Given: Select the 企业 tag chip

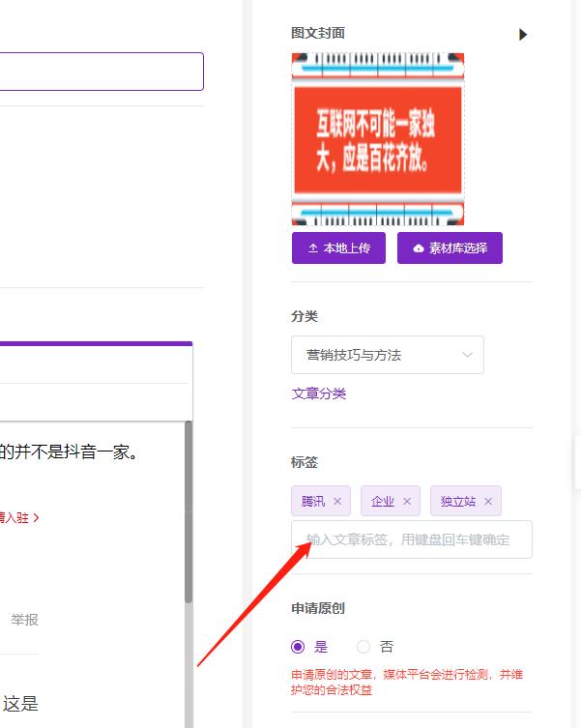Looking at the screenshot, I should click(382, 501).
